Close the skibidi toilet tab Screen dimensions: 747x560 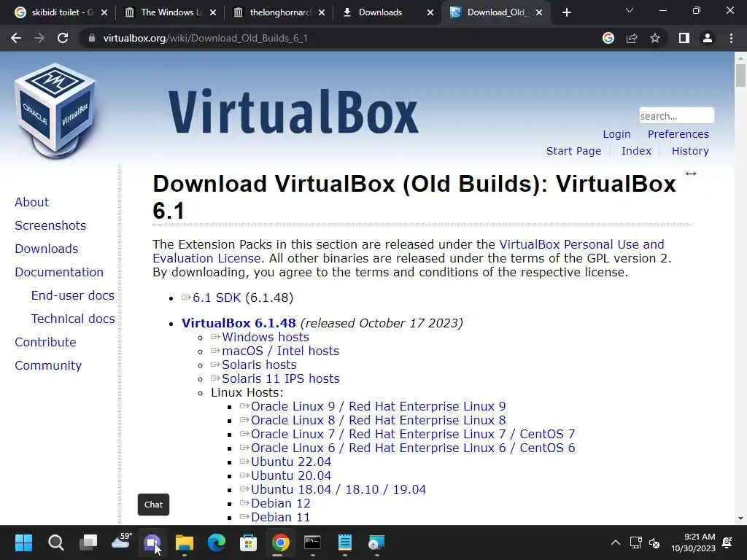104,12
